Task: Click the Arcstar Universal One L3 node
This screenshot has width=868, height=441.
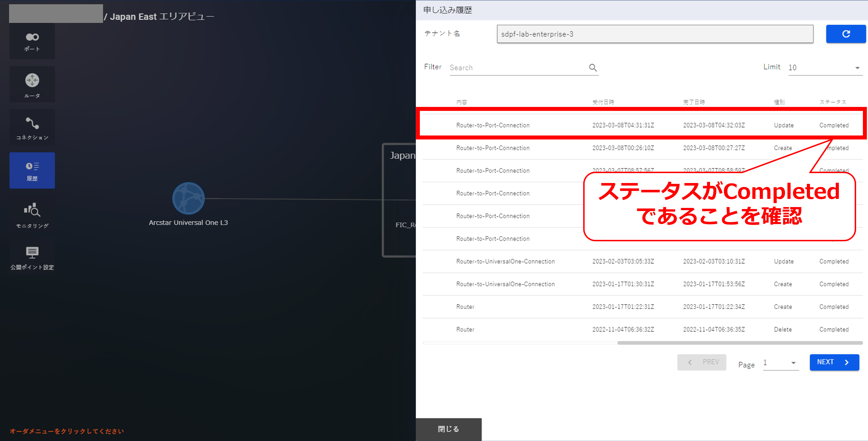Action: 188,199
